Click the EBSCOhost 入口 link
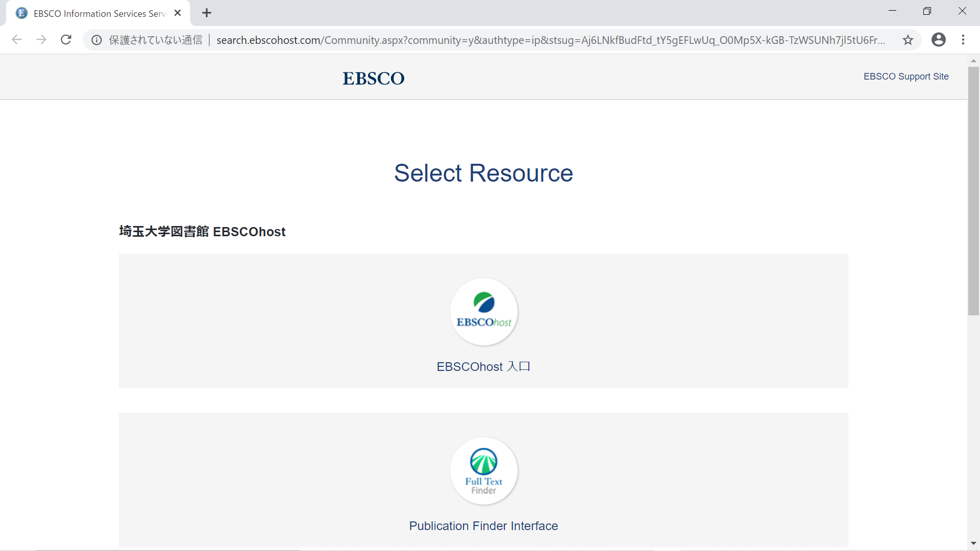 (x=483, y=366)
